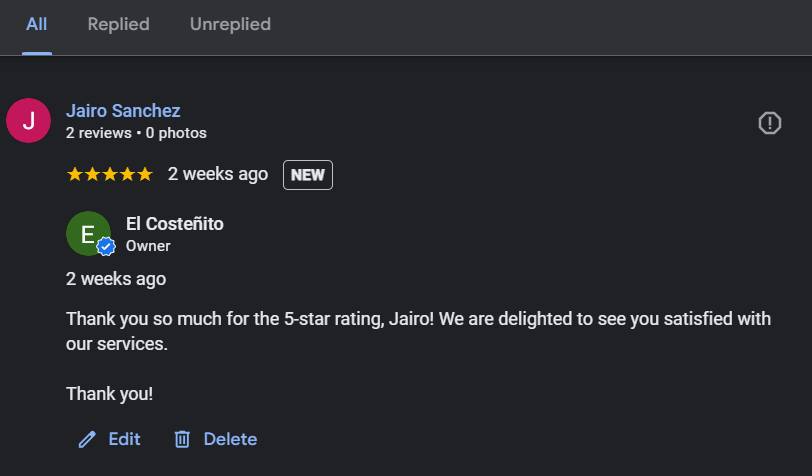812x476 pixels.
Task: Click the pencil icon to edit reply
Action: point(87,439)
